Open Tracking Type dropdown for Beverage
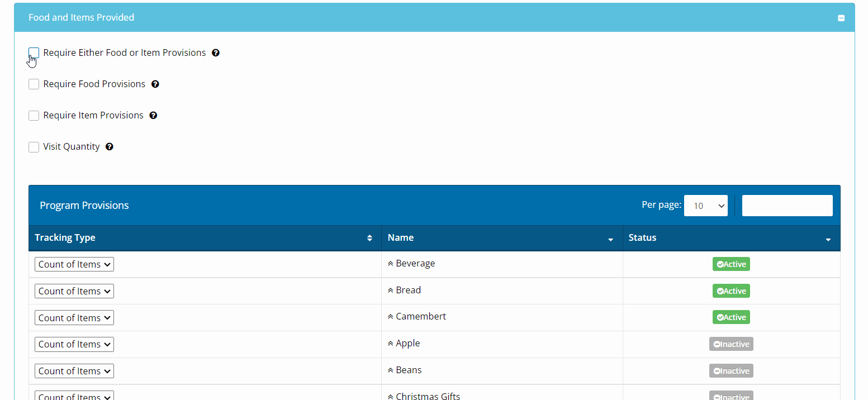868x400 pixels. 74,264
